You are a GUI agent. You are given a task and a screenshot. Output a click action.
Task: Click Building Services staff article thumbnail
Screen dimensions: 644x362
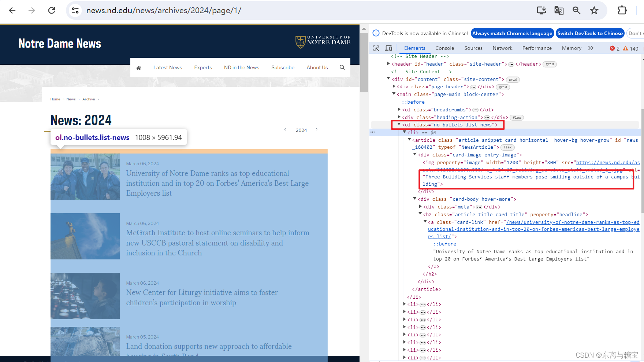pos(85,177)
